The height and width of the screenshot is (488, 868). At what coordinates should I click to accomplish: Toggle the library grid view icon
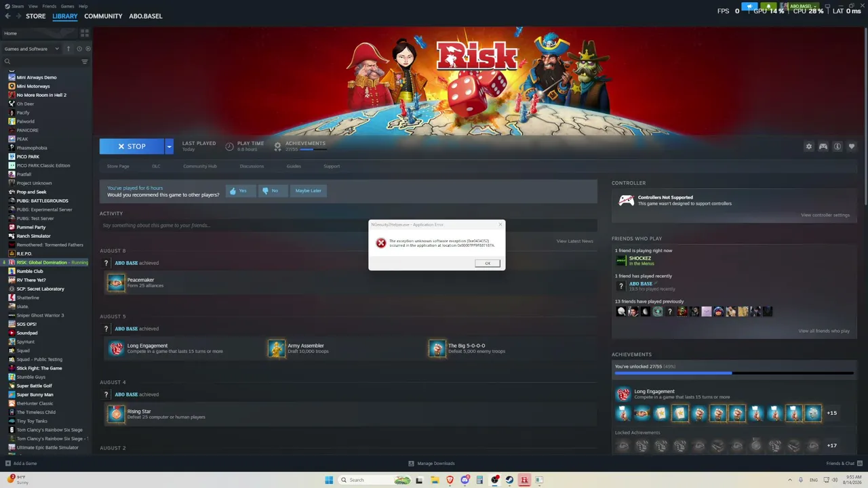(85, 33)
